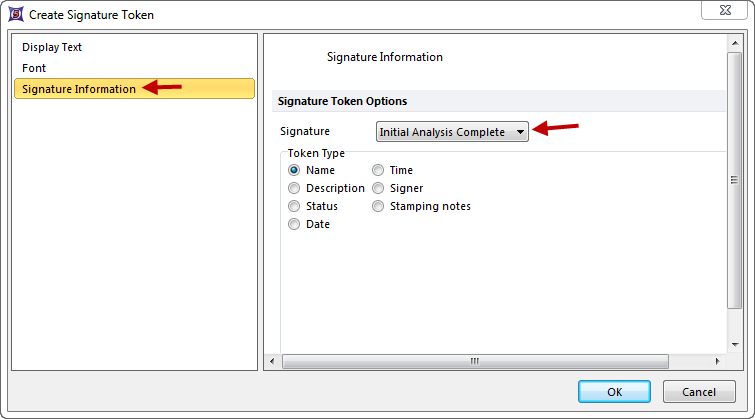
Task: Select the Description radio button
Action: 294,188
